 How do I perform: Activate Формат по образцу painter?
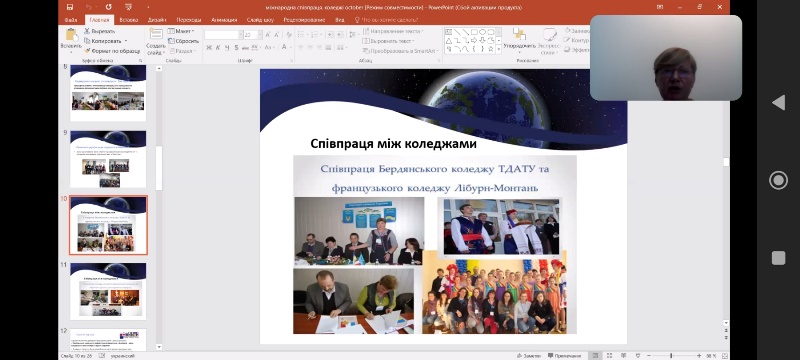tap(112, 50)
